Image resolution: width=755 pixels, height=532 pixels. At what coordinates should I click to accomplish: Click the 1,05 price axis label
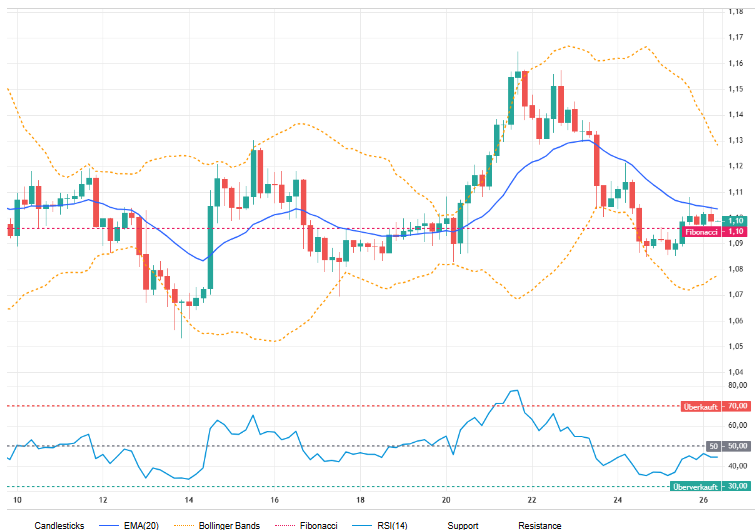pos(735,346)
